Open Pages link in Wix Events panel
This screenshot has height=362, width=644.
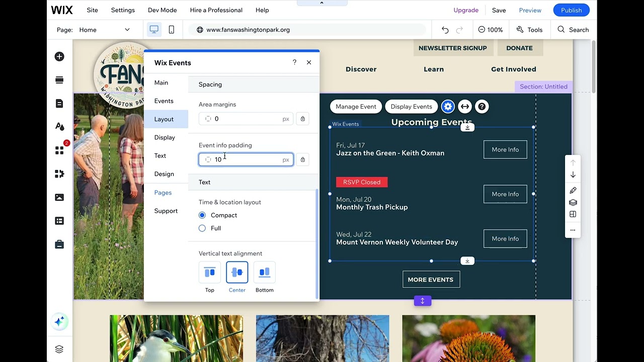click(163, 193)
